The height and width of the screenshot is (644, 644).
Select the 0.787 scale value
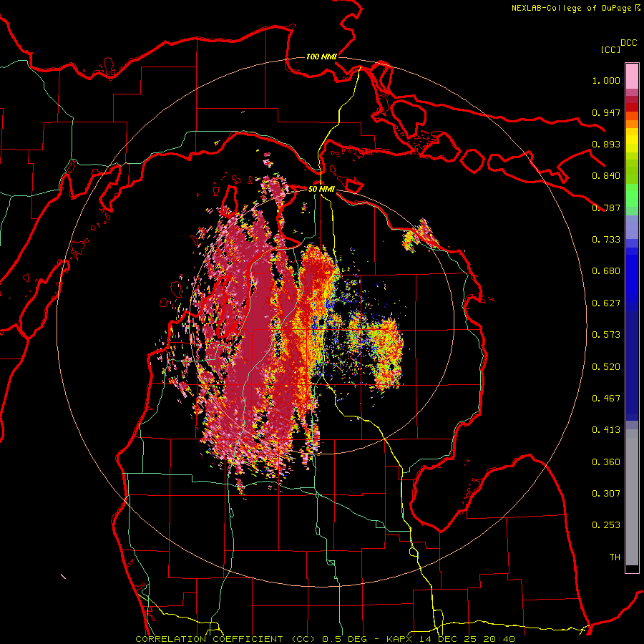pyautogui.click(x=606, y=208)
